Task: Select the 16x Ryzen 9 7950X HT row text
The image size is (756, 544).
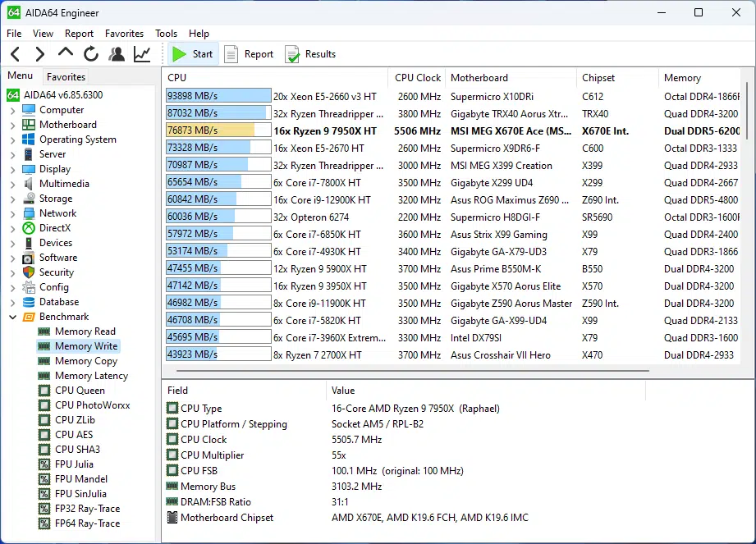Action: pyautogui.click(x=325, y=131)
